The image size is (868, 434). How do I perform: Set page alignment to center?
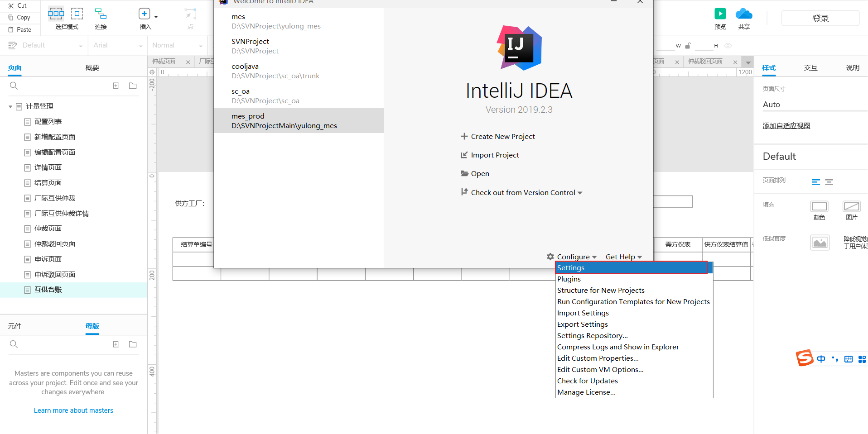pos(829,182)
